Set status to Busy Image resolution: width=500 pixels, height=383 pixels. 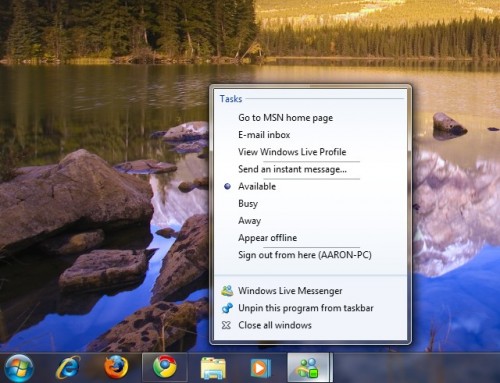(248, 204)
